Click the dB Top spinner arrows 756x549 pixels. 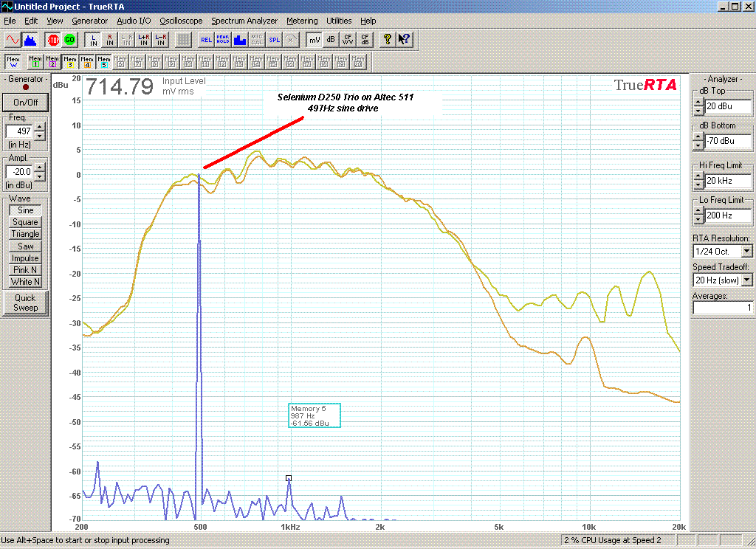pos(698,106)
